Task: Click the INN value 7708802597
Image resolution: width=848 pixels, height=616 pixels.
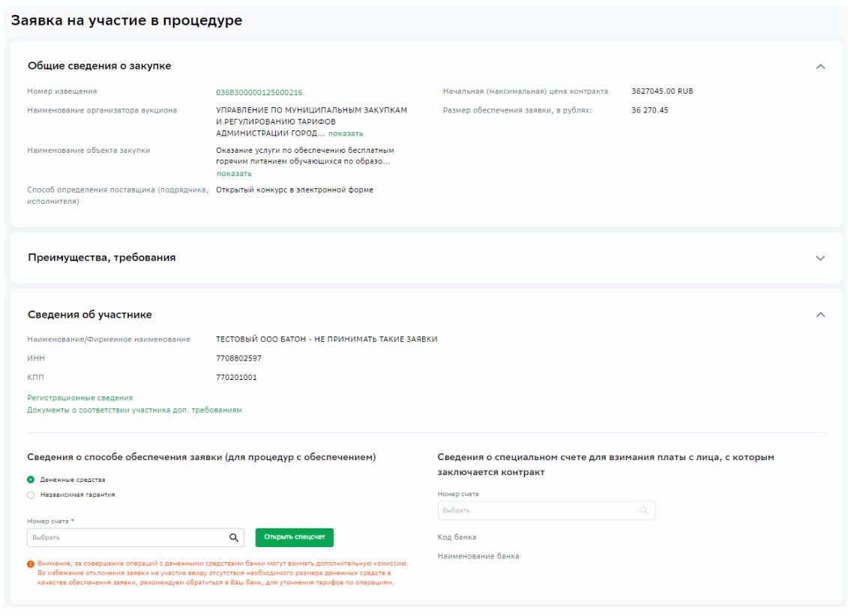Action: coord(238,358)
